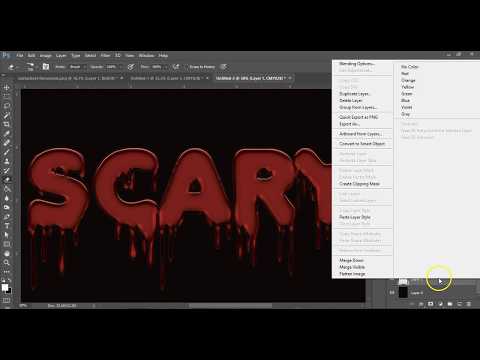
Task: Open the Filter menu
Action: pyautogui.click(x=105, y=55)
